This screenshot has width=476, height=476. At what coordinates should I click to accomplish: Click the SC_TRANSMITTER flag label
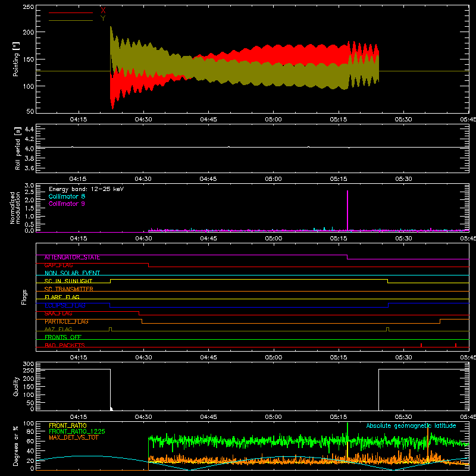point(69,289)
